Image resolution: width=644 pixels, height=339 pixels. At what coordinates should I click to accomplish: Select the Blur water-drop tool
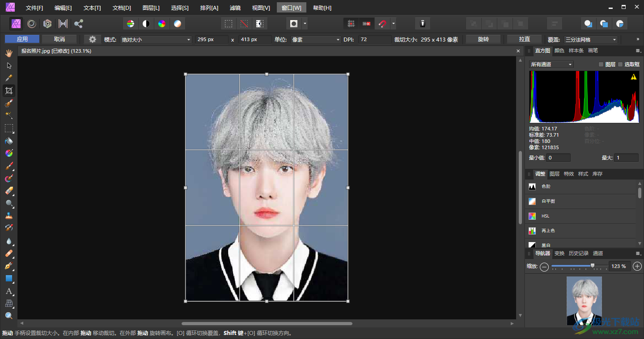coord(8,241)
